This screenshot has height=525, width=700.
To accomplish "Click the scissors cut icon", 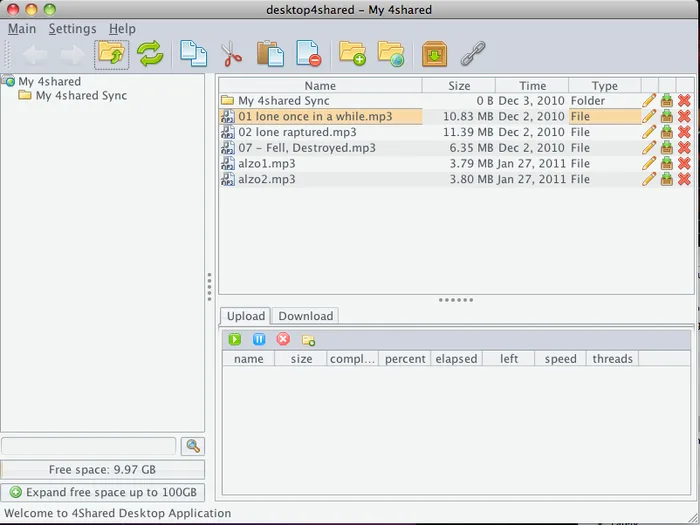I will point(231,54).
